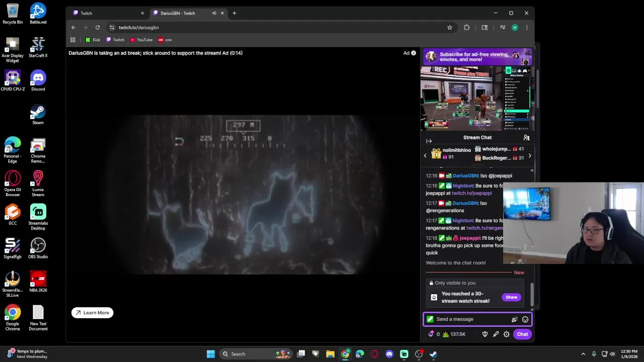Open the Chrome Remote desktop shortcut
Screen dimensions: 644x362
tap(38, 150)
